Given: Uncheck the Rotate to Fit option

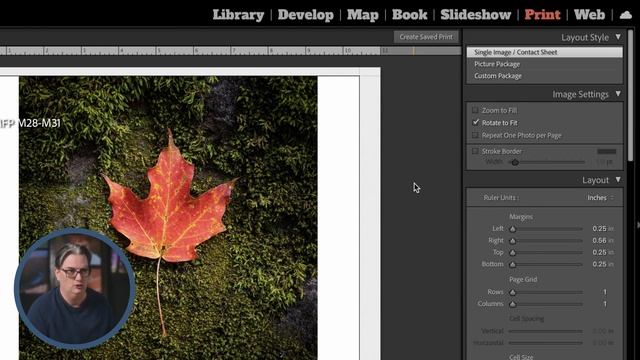Looking at the screenshot, I should pos(475,122).
